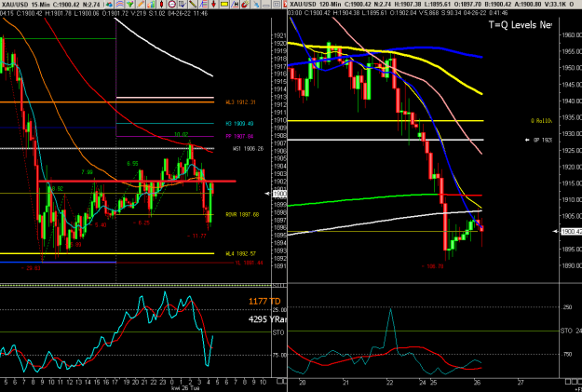Select the red candlestick chart icon
582x392 pixels.
[161, 5]
